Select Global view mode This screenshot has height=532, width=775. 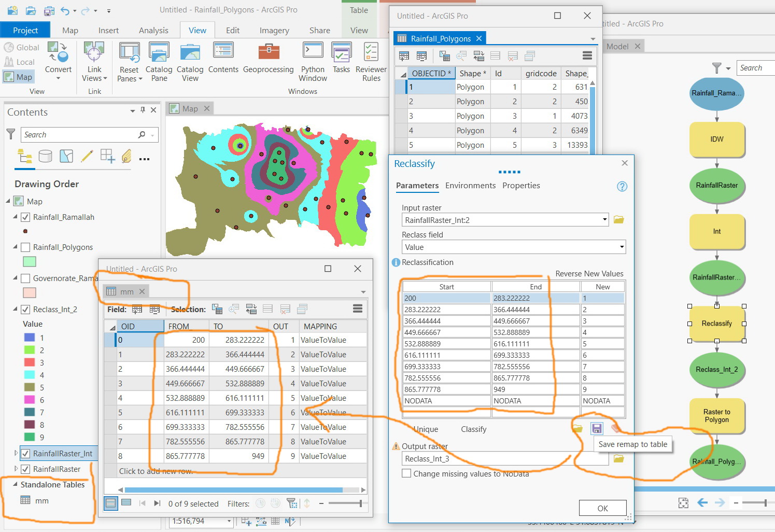(x=21, y=47)
